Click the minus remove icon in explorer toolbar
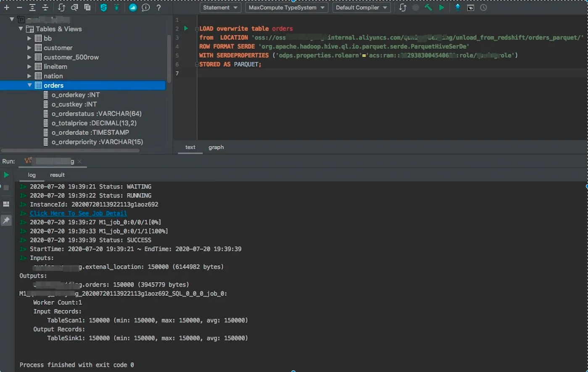 click(19, 8)
